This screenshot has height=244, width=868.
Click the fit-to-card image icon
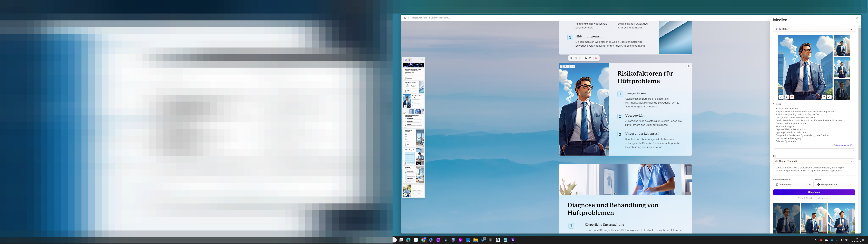(x=571, y=58)
